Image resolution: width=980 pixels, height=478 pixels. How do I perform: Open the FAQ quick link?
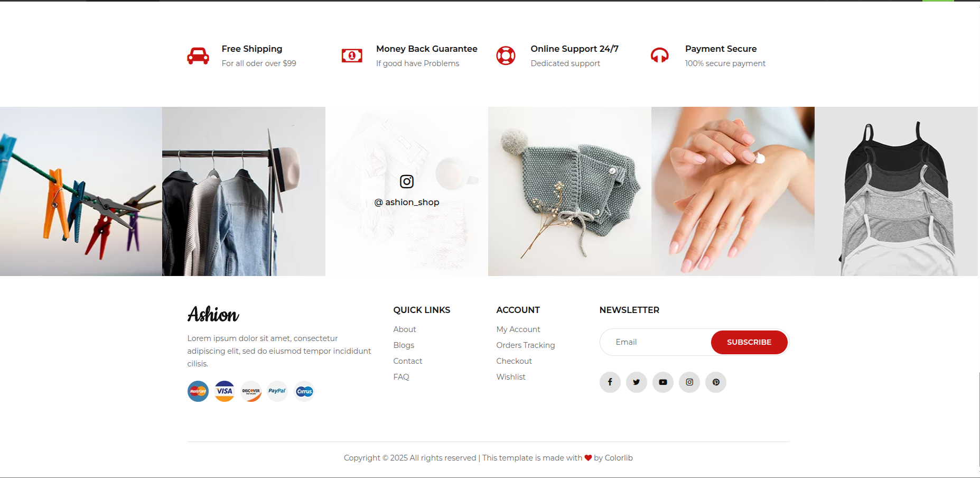click(402, 377)
